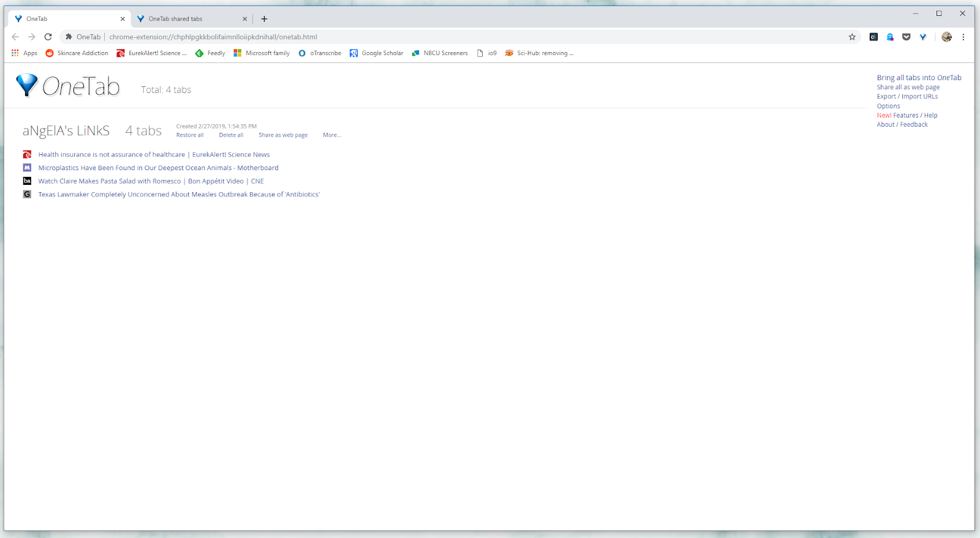Open the Feedly bookmark
This screenshot has width=980, height=538.
pos(210,53)
